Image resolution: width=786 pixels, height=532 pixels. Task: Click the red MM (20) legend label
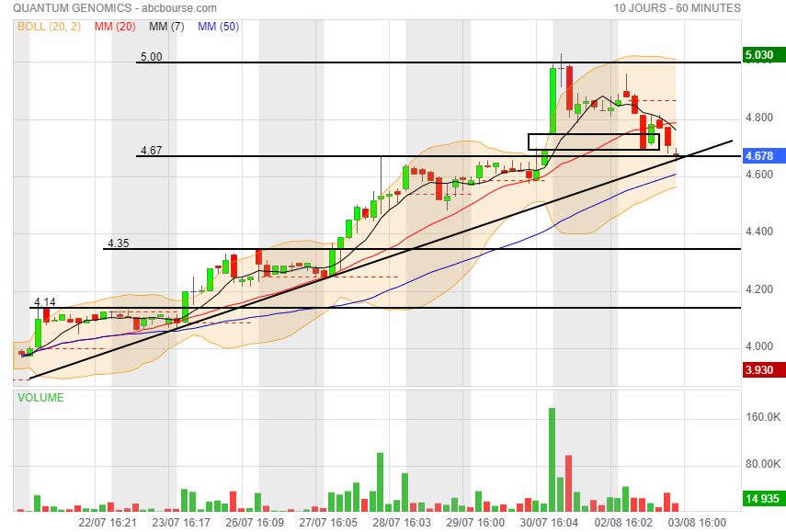point(115,27)
